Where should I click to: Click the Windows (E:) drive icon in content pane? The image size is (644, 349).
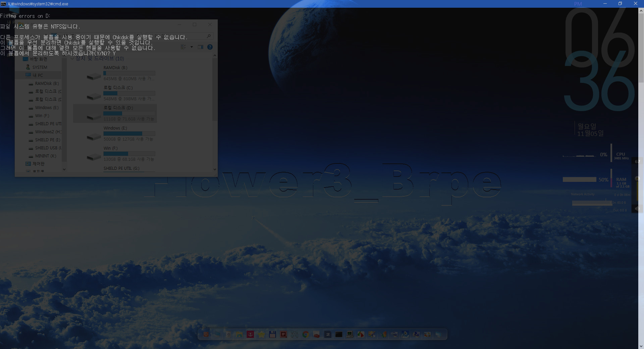(94, 137)
